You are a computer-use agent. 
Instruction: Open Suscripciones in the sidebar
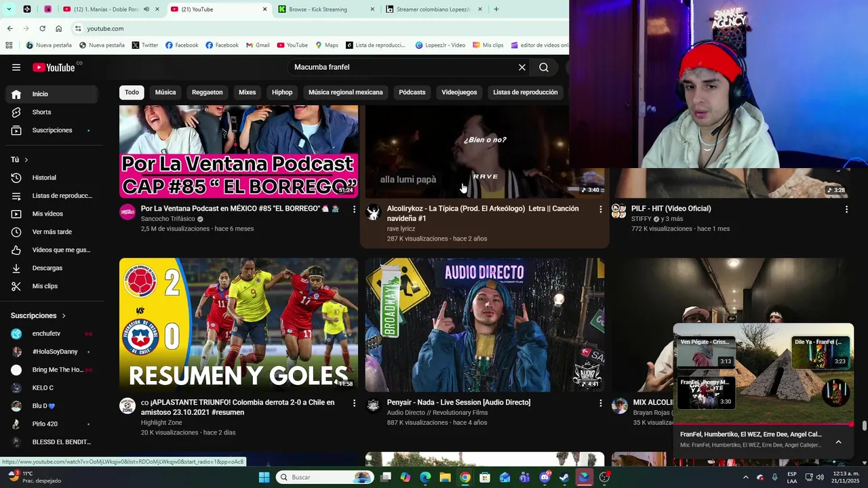tap(52, 130)
